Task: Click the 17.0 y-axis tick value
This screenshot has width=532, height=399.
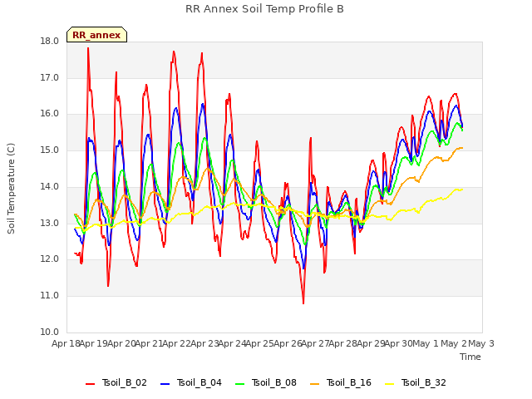Action: point(50,77)
